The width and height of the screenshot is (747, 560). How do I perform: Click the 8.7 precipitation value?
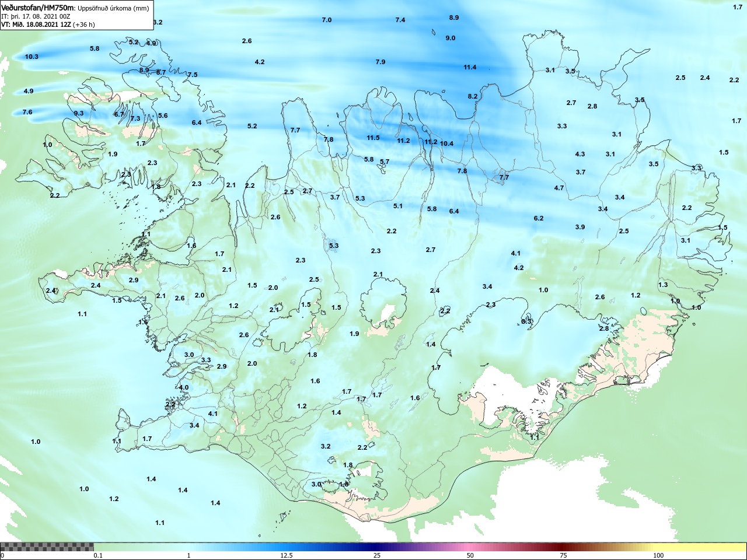[x=161, y=72]
